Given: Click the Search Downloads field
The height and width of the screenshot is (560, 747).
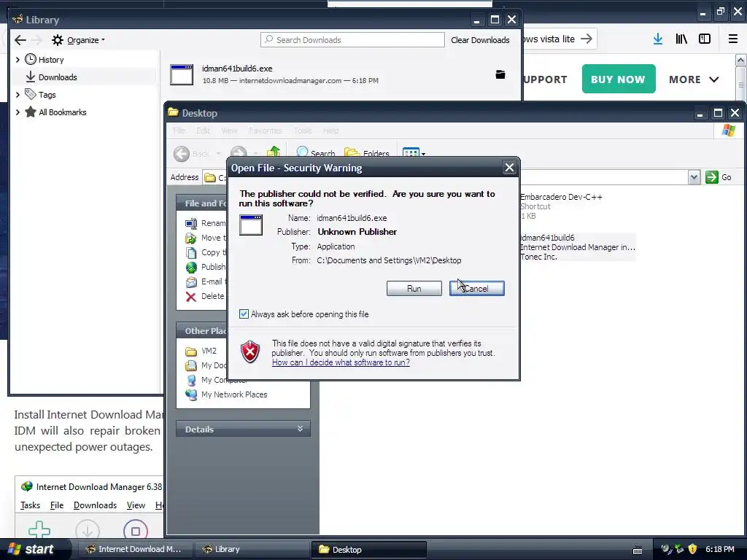Looking at the screenshot, I should (352, 40).
